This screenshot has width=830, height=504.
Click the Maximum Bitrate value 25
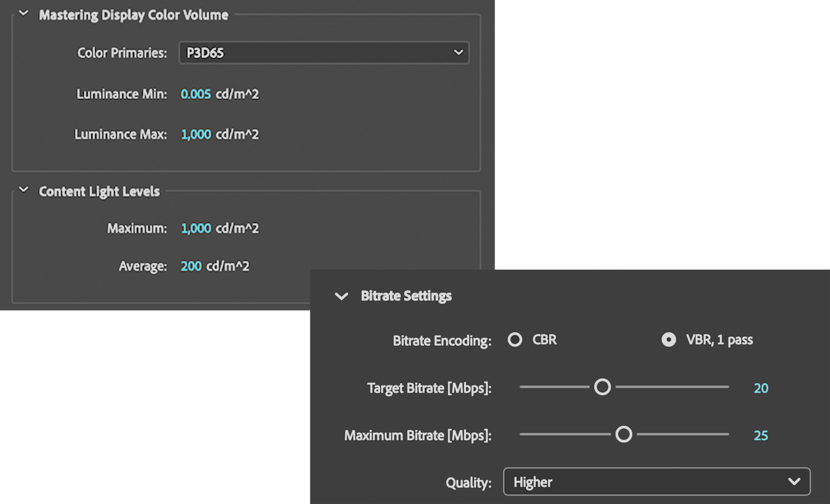(x=761, y=436)
